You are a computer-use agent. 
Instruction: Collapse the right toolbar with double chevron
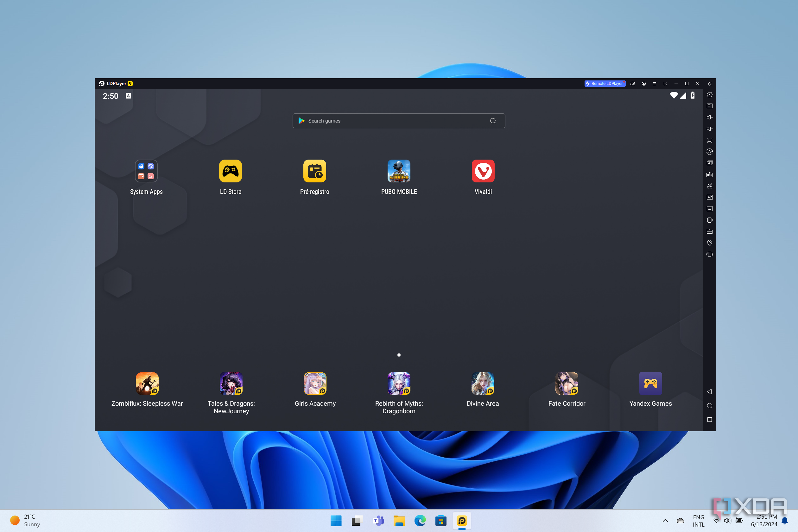[709, 84]
